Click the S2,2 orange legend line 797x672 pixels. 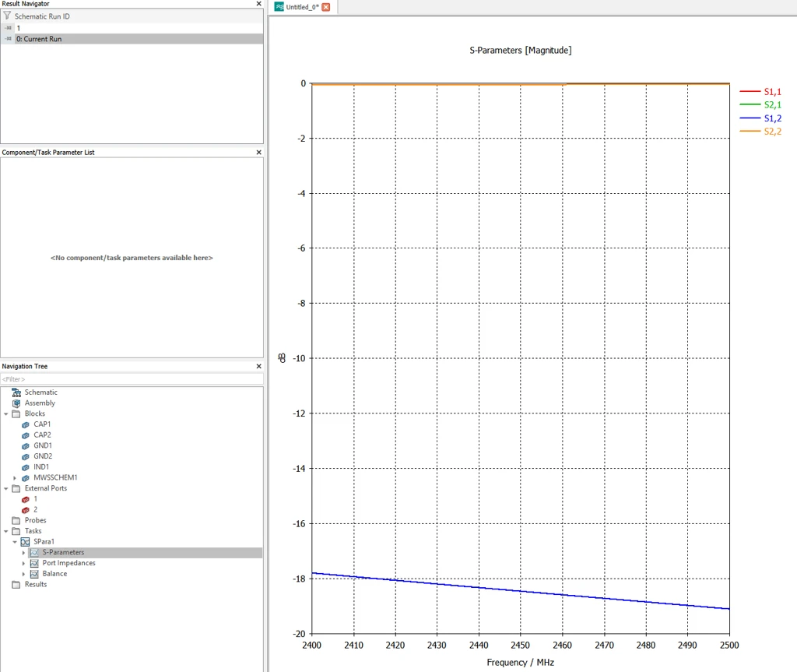point(750,132)
